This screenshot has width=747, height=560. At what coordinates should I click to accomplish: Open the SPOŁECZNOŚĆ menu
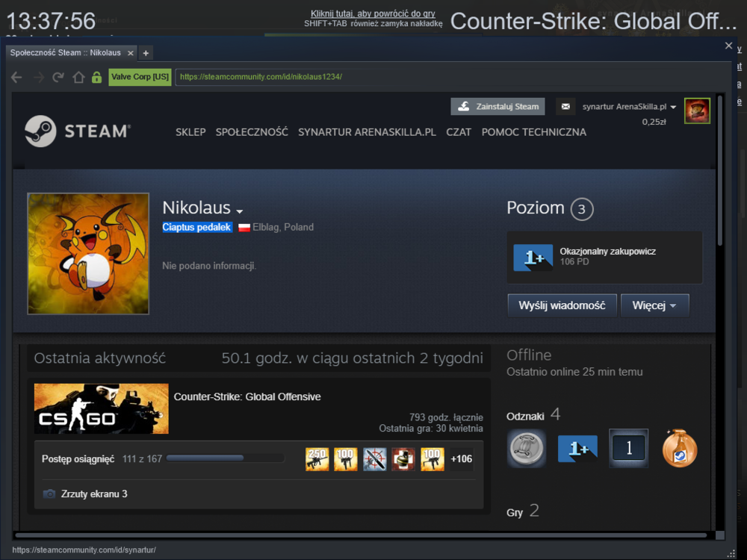point(252,132)
